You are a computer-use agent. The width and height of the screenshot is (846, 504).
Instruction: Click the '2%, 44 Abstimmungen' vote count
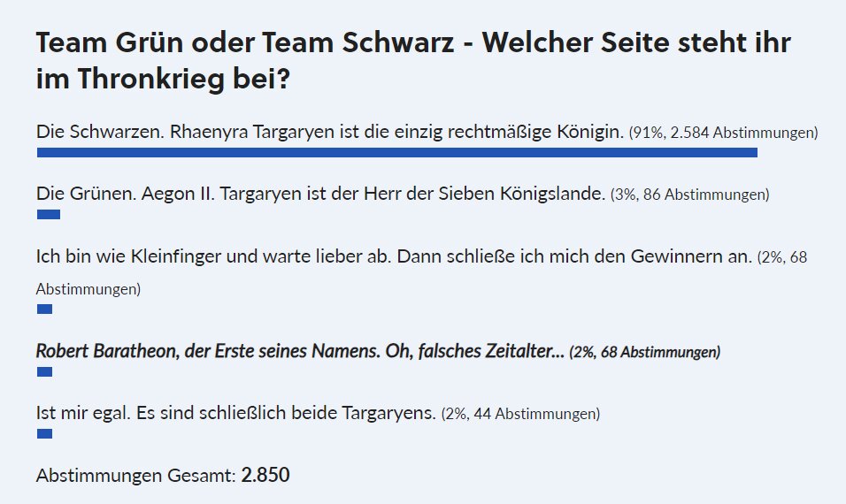point(520,414)
